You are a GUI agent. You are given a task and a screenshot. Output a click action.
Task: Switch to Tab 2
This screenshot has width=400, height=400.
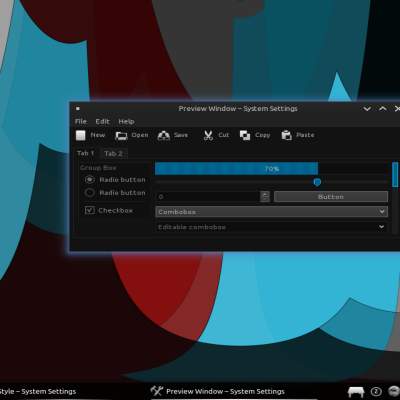(x=113, y=153)
